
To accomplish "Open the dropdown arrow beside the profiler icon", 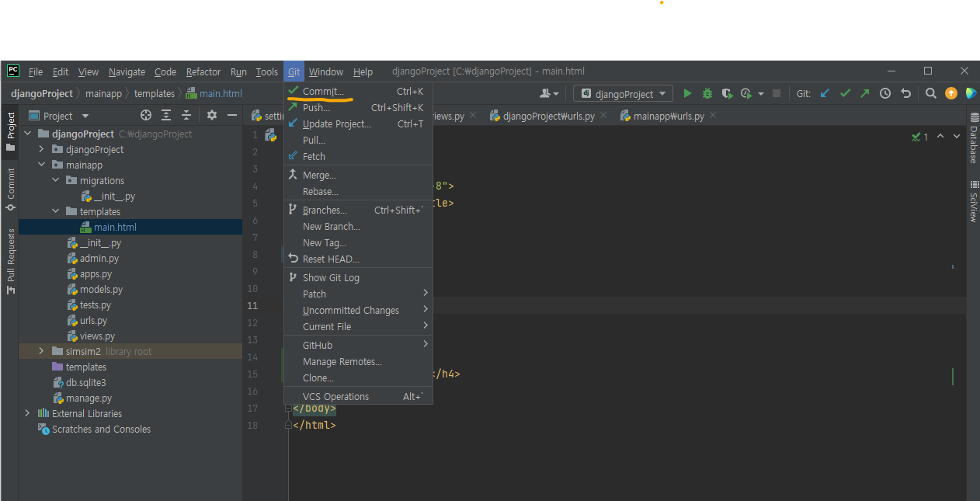I will click(x=760, y=94).
